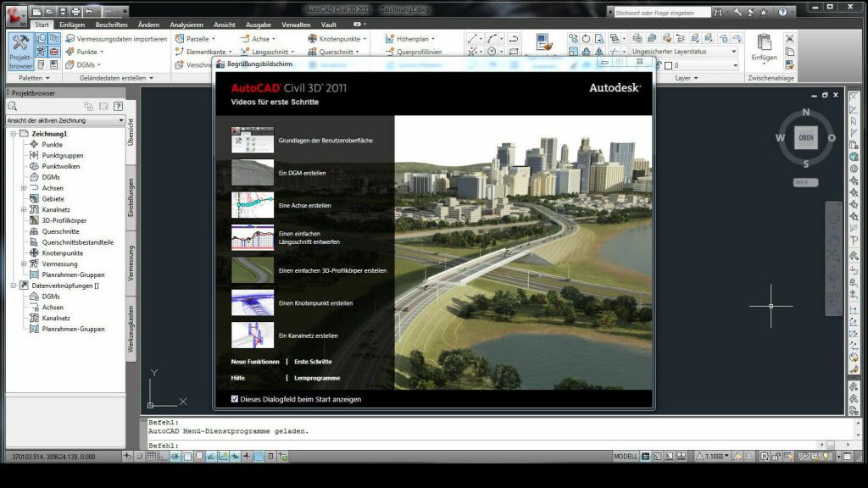The image size is (868, 488).
Task: Open the 'Erste Schritte' link
Action: 313,362
